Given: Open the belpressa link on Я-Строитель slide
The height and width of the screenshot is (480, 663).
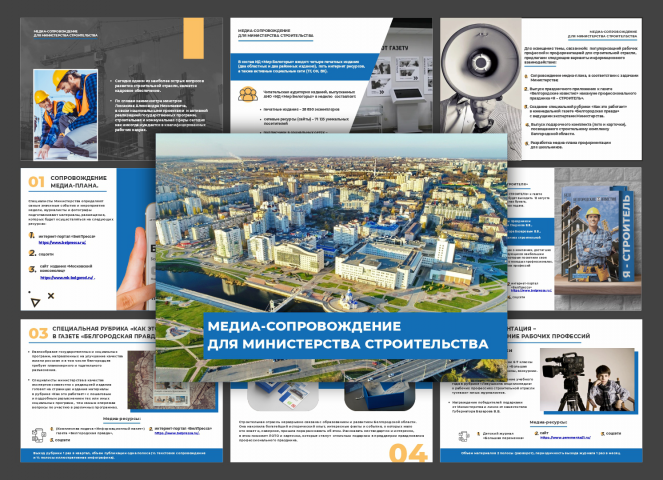Looking at the screenshot, I should point(531,291).
